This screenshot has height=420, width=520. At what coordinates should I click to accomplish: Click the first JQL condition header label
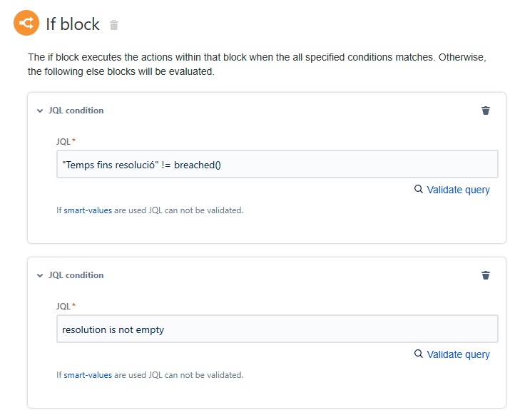point(76,111)
